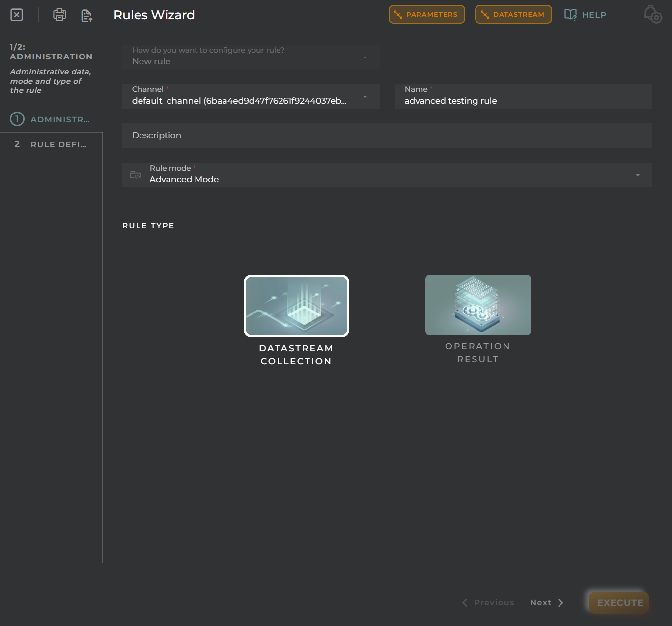Expand the rule configuration dropdown
Image resolution: width=672 pixels, height=626 pixels.
point(251,57)
